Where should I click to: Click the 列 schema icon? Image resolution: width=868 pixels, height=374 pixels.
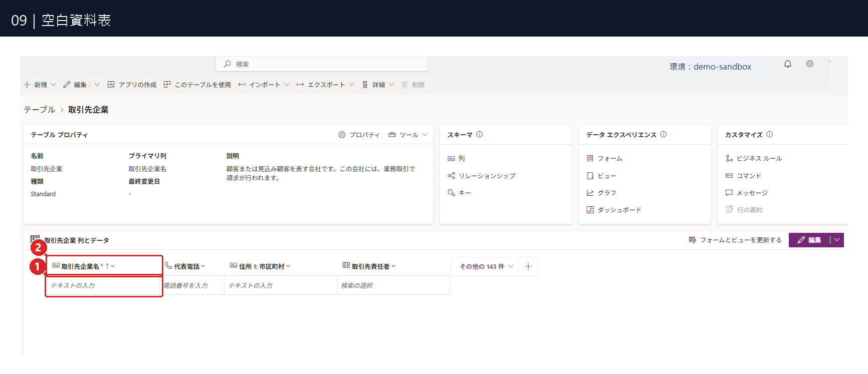452,158
